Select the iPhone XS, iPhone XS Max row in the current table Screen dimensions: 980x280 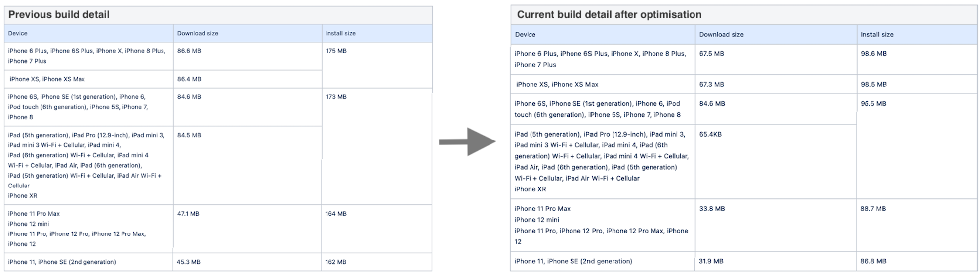pos(743,85)
